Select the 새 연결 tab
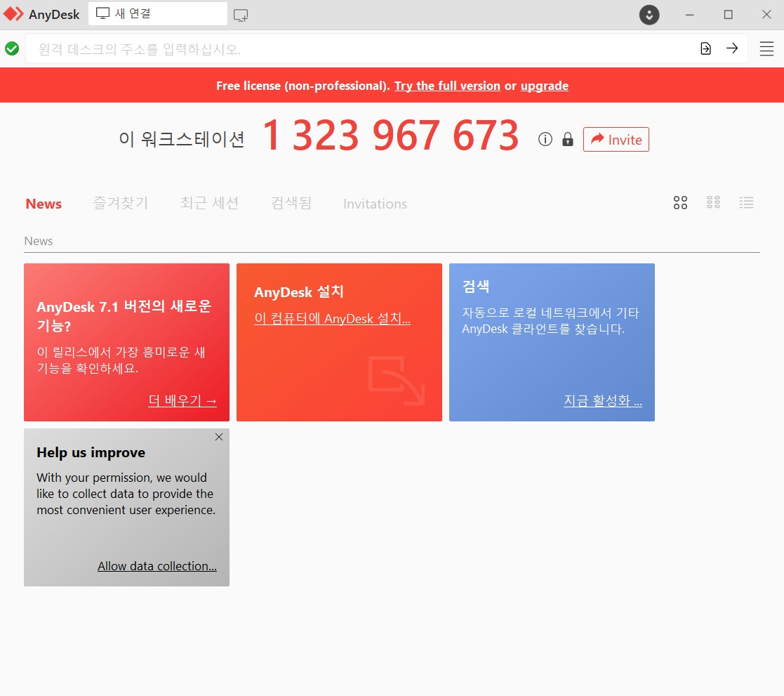This screenshot has height=696, width=784. [157, 14]
